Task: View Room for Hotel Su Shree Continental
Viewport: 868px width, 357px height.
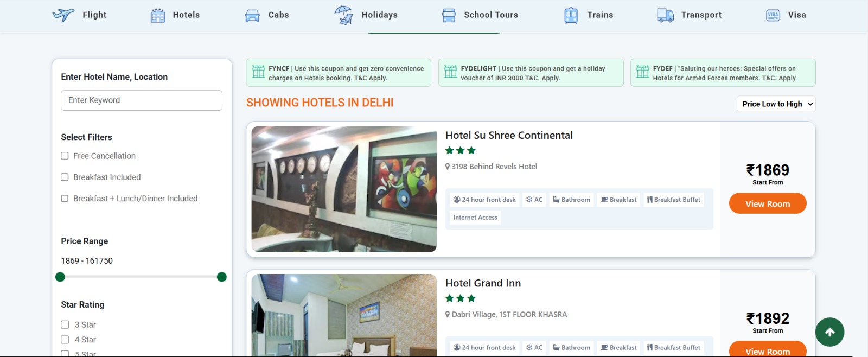Action: coord(768,203)
